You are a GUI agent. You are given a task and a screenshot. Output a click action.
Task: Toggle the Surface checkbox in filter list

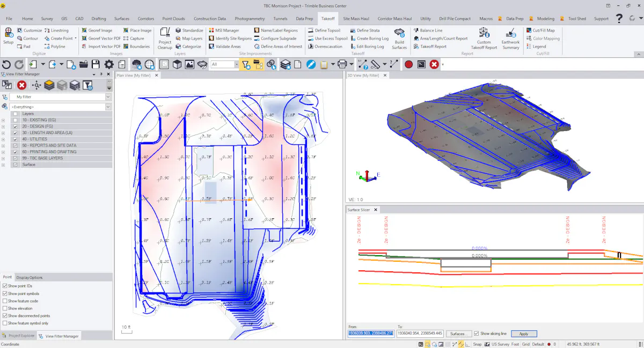click(15, 165)
